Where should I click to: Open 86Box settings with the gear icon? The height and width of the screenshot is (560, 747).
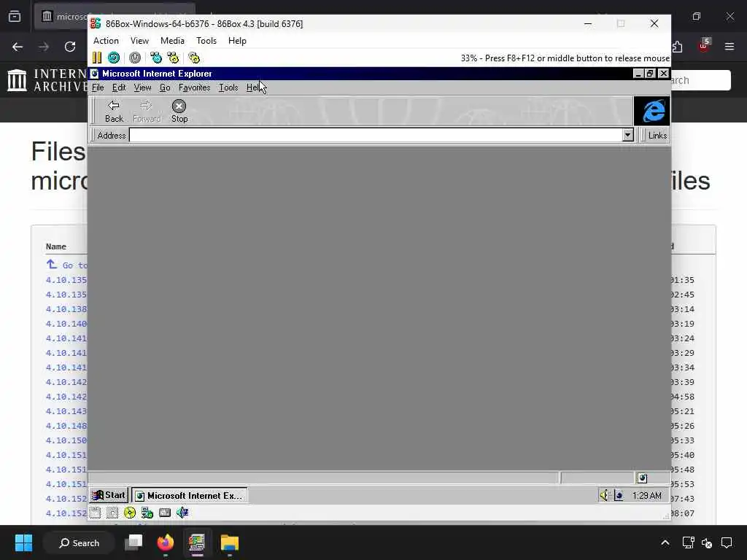click(194, 58)
